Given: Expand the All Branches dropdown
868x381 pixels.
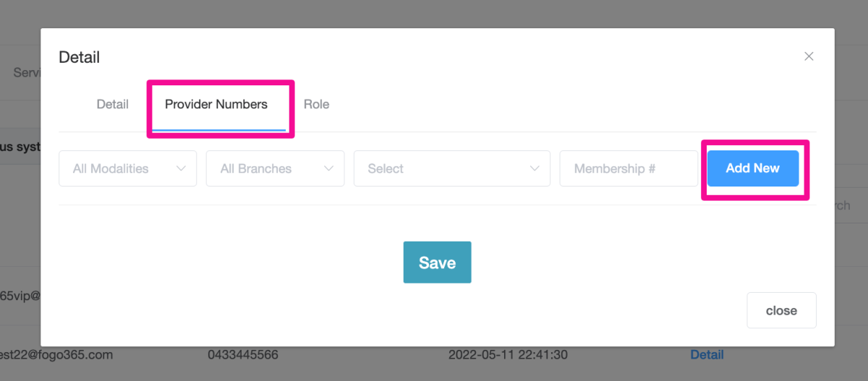Looking at the screenshot, I should (x=275, y=168).
